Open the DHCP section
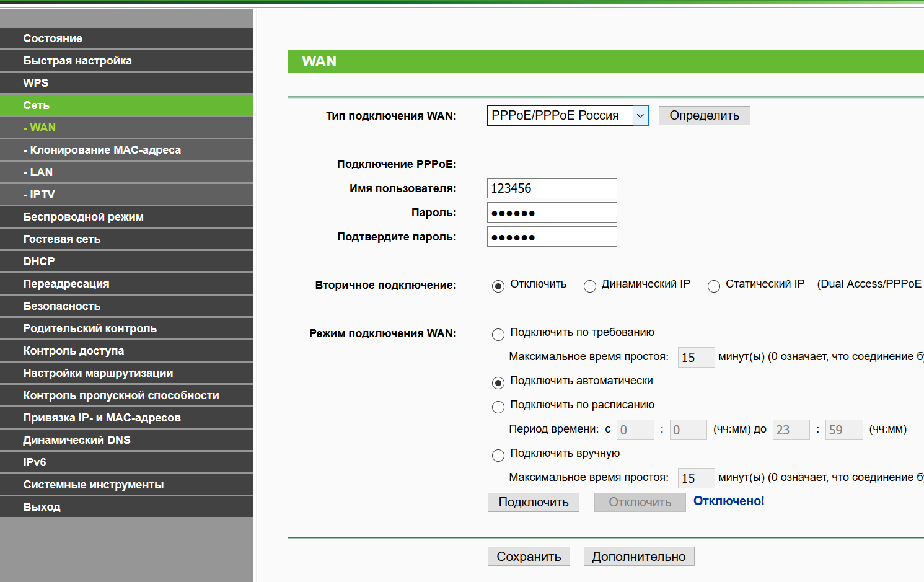Viewport: 924px width, 582px height. [126, 262]
